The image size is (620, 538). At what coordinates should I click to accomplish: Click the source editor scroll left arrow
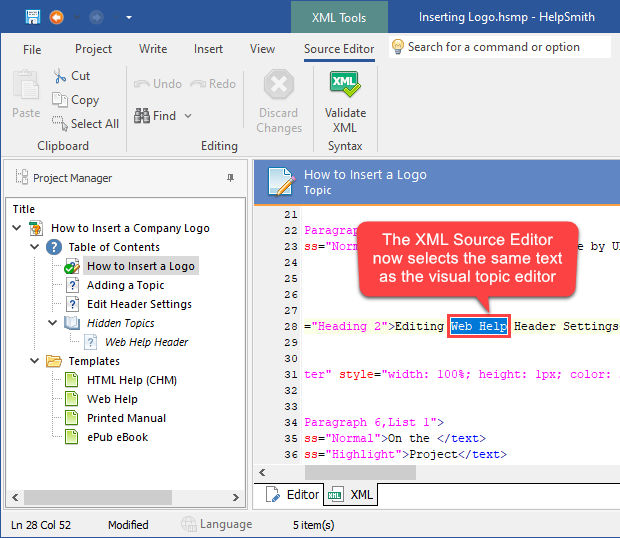[262, 472]
